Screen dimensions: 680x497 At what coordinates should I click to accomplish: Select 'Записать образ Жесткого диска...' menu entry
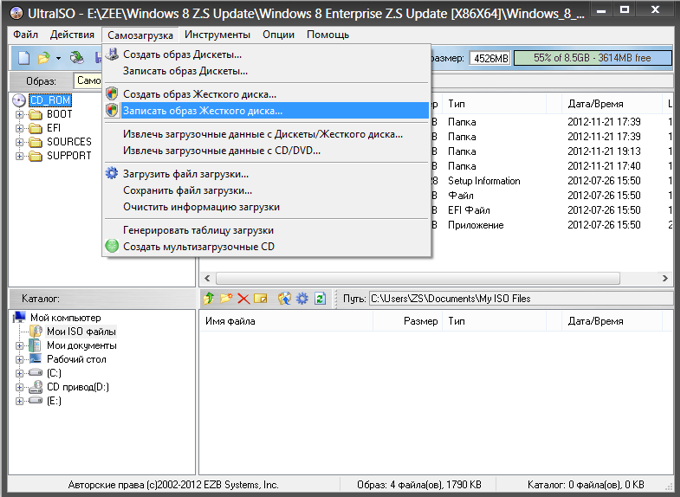266,111
